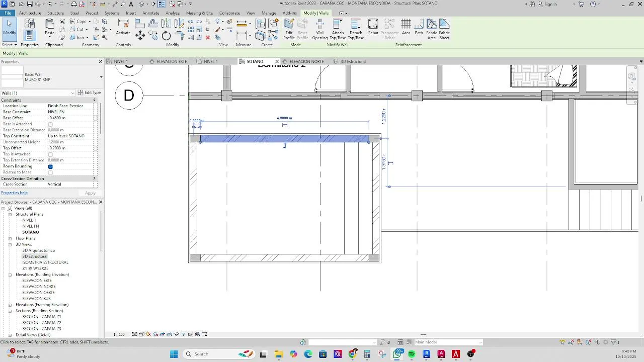This screenshot has height=362, width=644.
Task: Open the Architecture ribbon tab
Action: (x=30, y=13)
